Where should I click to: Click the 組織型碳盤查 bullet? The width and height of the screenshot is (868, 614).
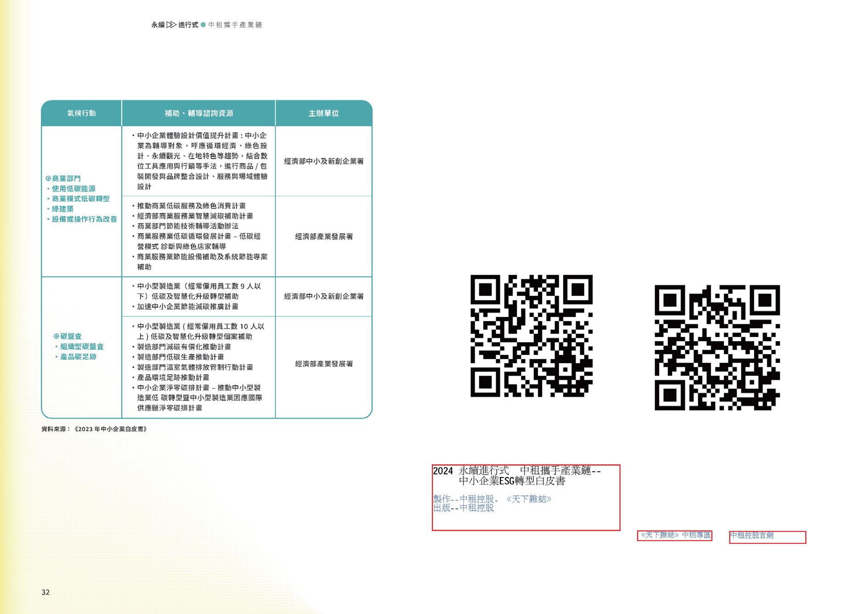tap(79, 347)
